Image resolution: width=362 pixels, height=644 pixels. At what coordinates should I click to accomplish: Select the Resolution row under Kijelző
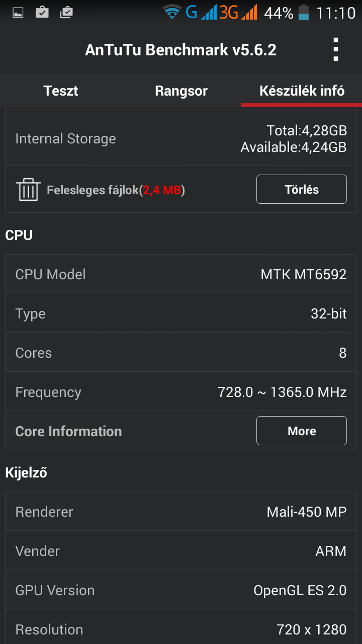click(x=181, y=629)
